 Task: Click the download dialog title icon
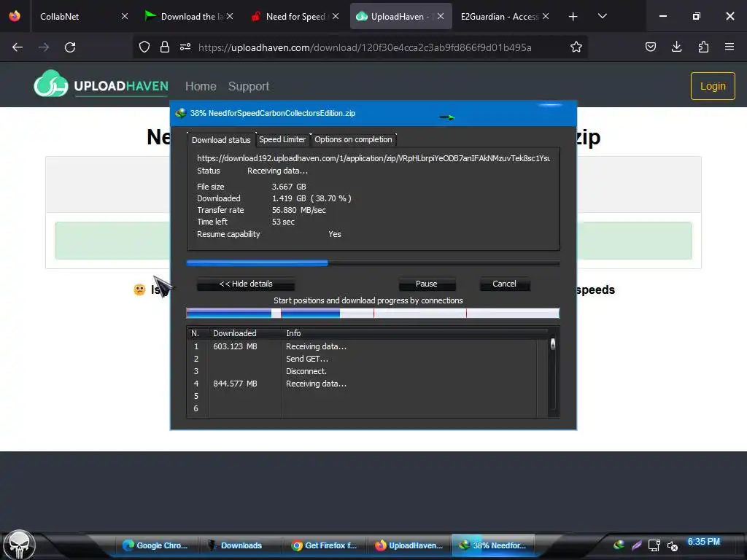click(181, 113)
